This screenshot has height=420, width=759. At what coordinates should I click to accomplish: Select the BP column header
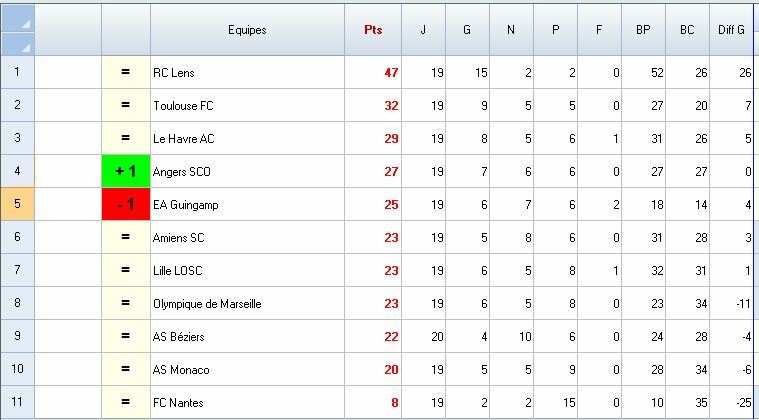(643, 30)
